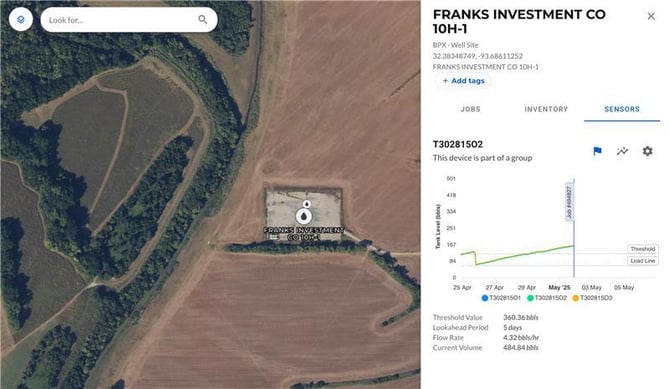
Task: Click the search magnifier icon
Action: point(203,20)
